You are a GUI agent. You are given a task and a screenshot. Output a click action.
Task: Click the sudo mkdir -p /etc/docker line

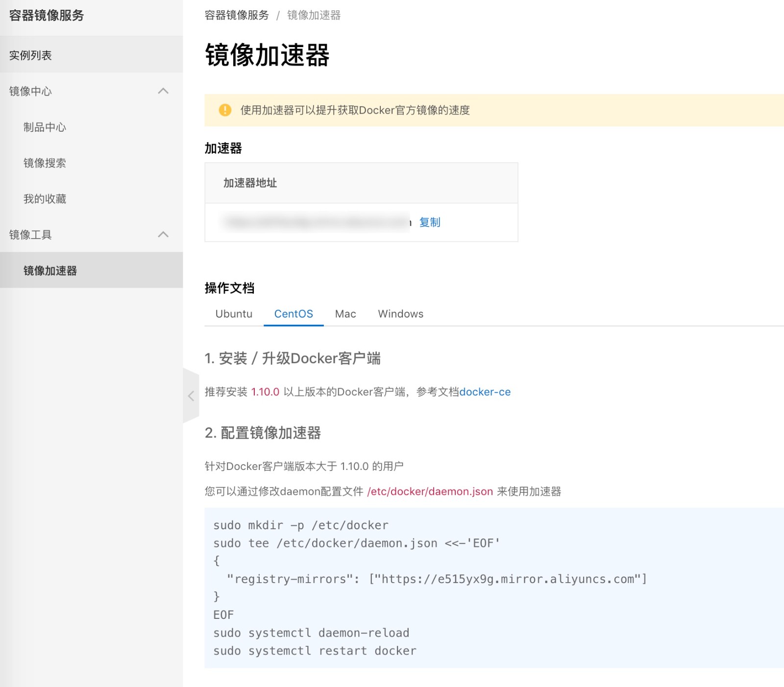pyautogui.click(x=301, y=525)
